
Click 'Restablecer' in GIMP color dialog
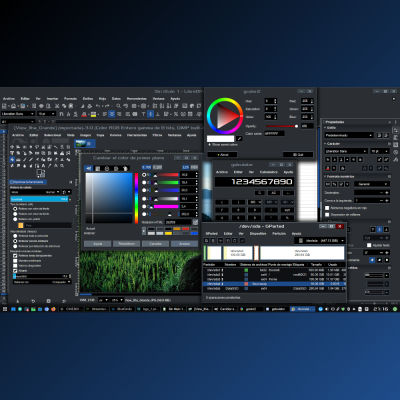pyautogui.click(x=127, y=244)
